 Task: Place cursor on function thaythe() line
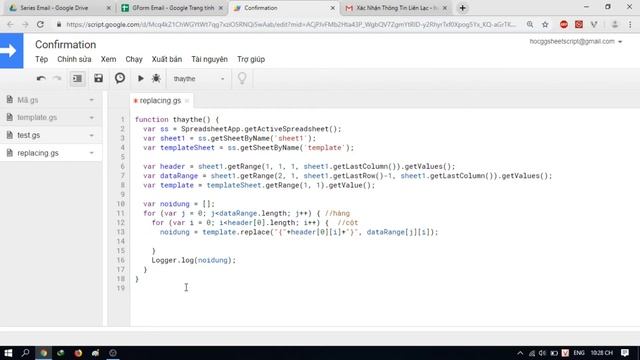point(177,119)
